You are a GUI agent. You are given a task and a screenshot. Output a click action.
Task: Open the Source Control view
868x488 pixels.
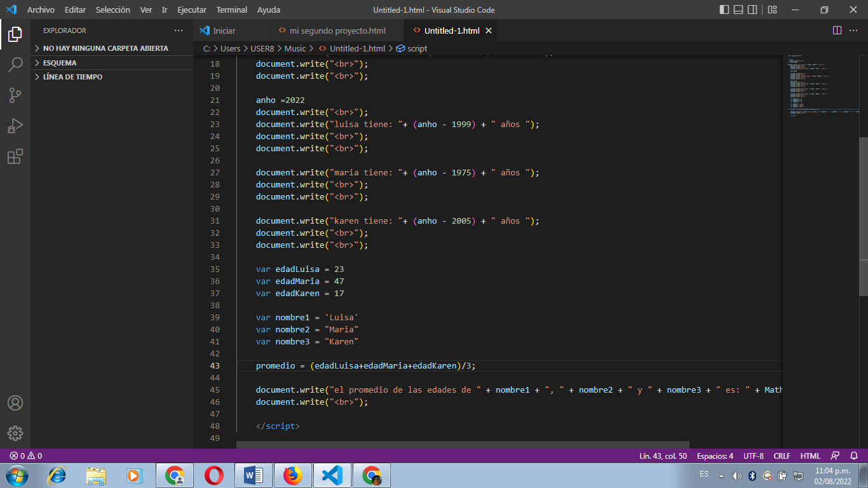15,95
